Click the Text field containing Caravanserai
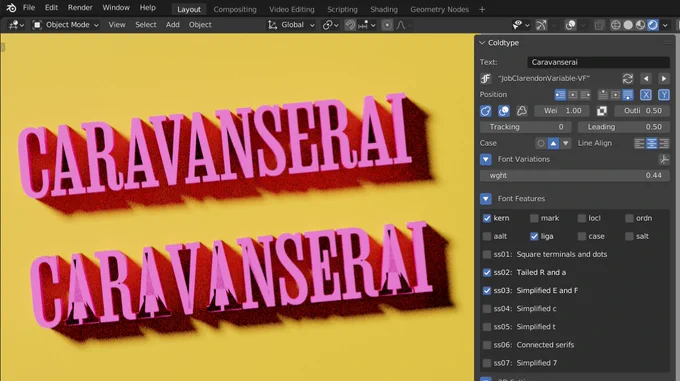The height and width of the screenshot is (381, 680). (x=598, y=62)
